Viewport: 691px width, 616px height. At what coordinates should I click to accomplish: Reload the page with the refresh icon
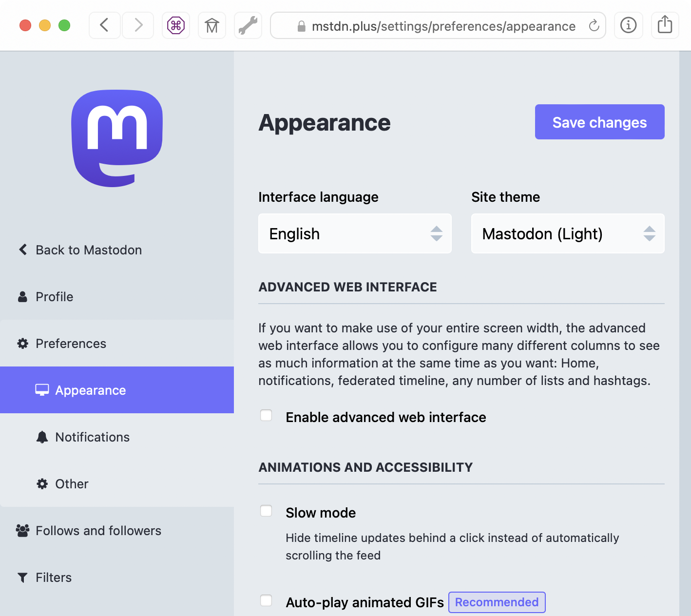pos(594,26)
